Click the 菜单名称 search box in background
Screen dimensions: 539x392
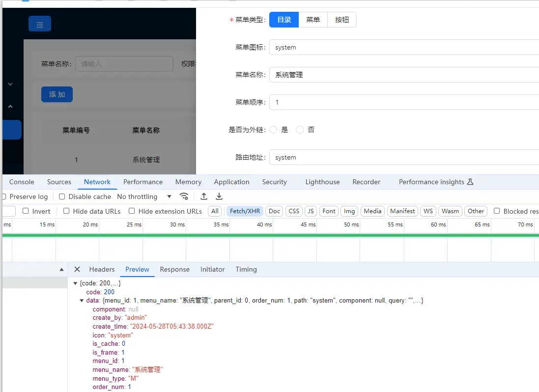[124, 64]
